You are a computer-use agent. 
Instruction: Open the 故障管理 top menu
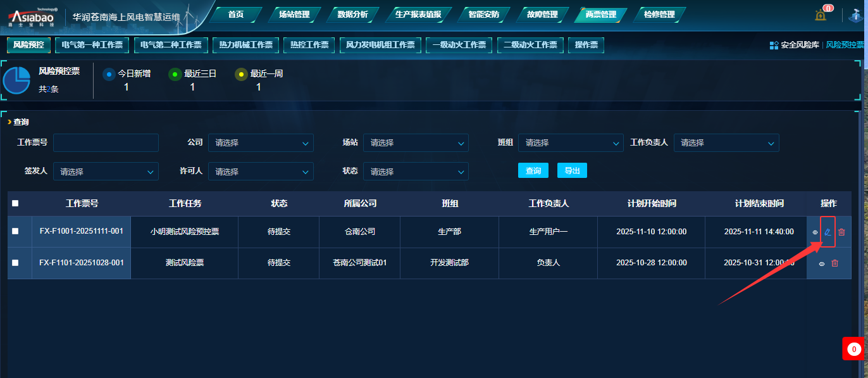pyautogui.click(x=542, y=14)
